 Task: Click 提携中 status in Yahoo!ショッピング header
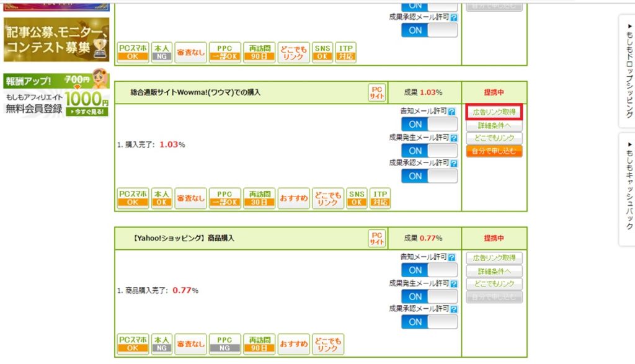click(x=494, y=238)
